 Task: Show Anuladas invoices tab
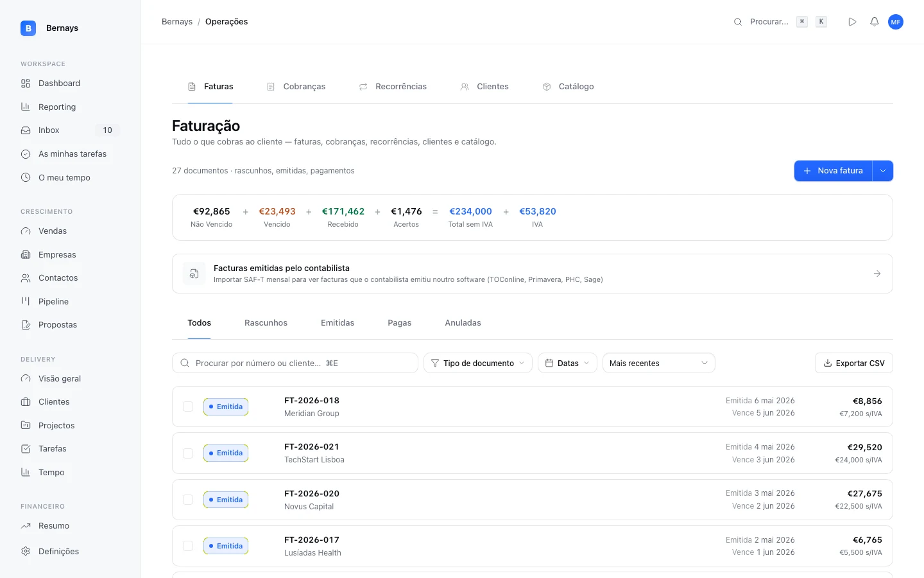click(463, 323)
